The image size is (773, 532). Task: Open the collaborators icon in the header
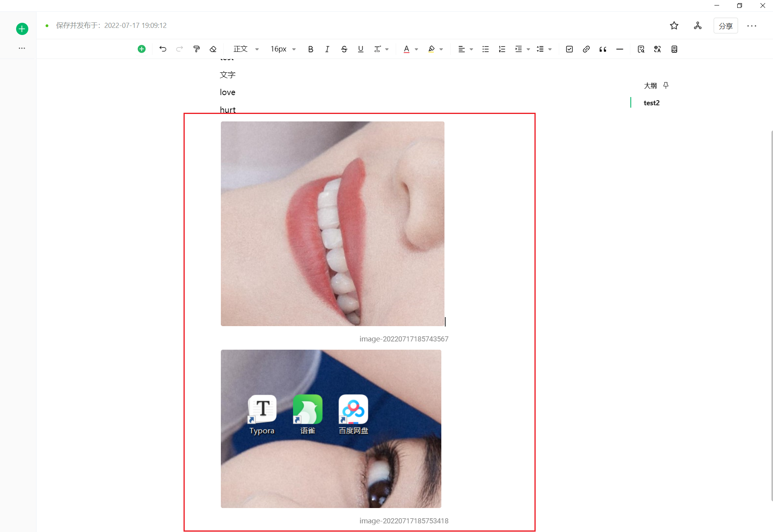point(698,26)
